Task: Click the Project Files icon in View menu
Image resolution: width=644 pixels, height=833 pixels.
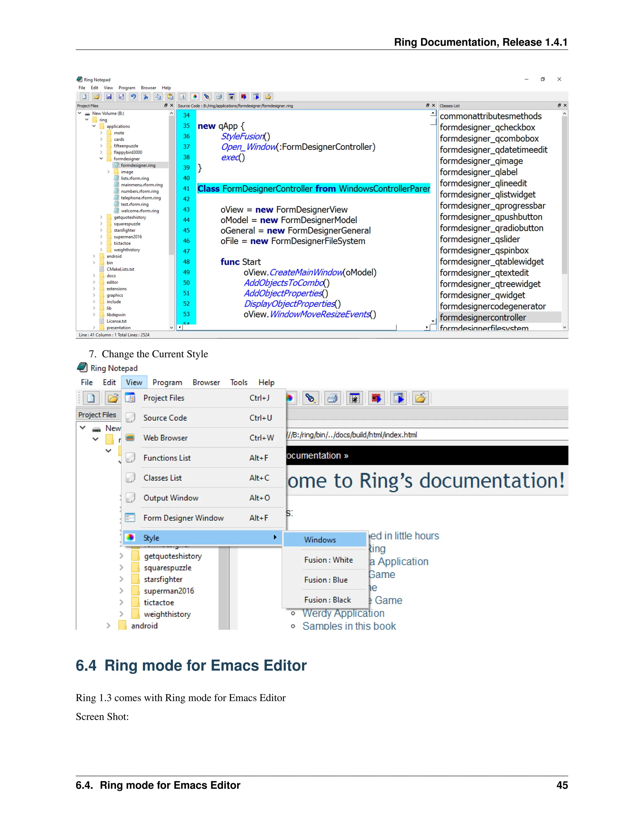Action: [x=130, y=398]
